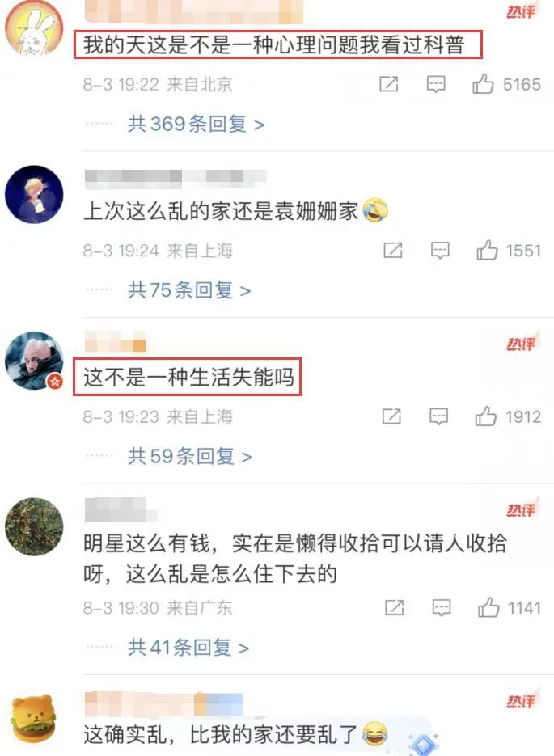Open the reply icon on the 19:23 comment
The image size is (554, 756).
438,416
